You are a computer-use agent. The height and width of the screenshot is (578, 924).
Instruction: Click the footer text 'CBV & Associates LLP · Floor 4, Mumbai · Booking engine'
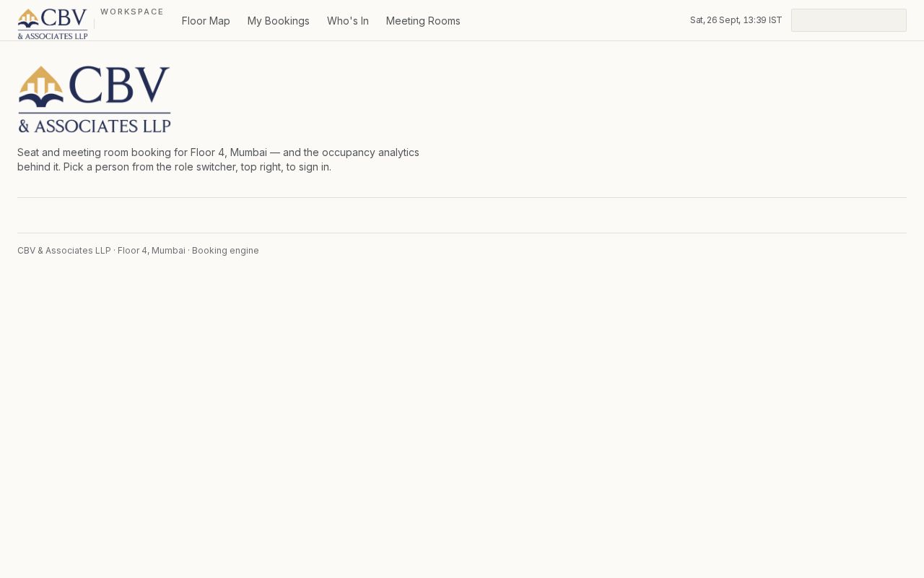point(138,251)
